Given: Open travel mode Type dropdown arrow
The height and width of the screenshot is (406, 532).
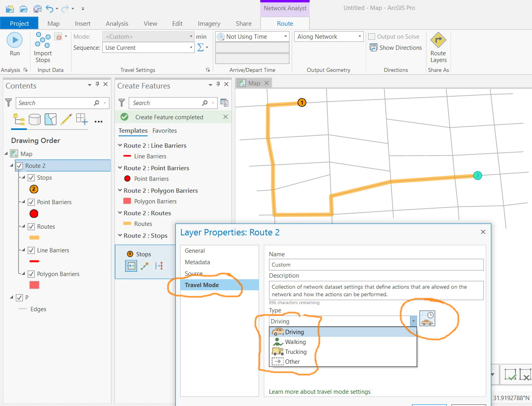Looking at the screenshot, I should (x=413, y=321).
